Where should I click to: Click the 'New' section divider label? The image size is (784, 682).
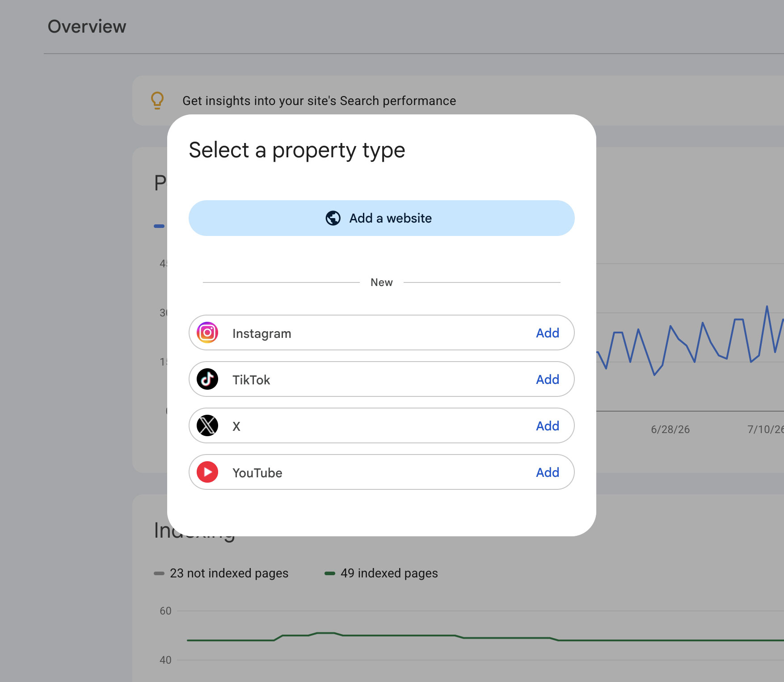click(x=382, y=282)
